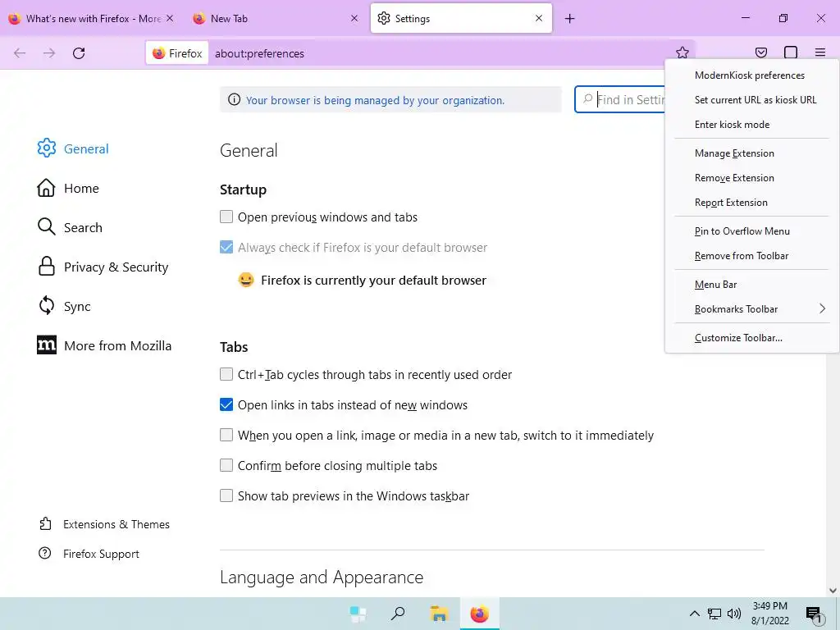Go back with the back arrow
Viewport: 840px width, 630px height.
tap(20, 53)
